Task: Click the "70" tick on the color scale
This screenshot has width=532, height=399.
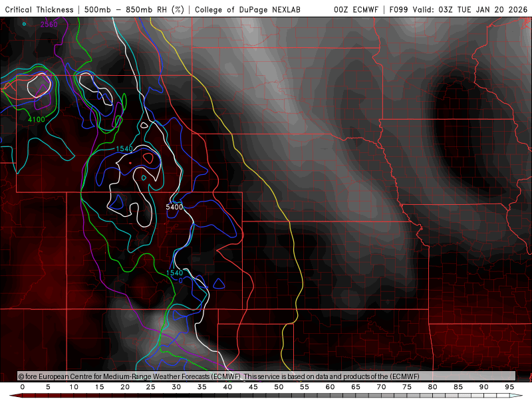Action: point(381,387)
